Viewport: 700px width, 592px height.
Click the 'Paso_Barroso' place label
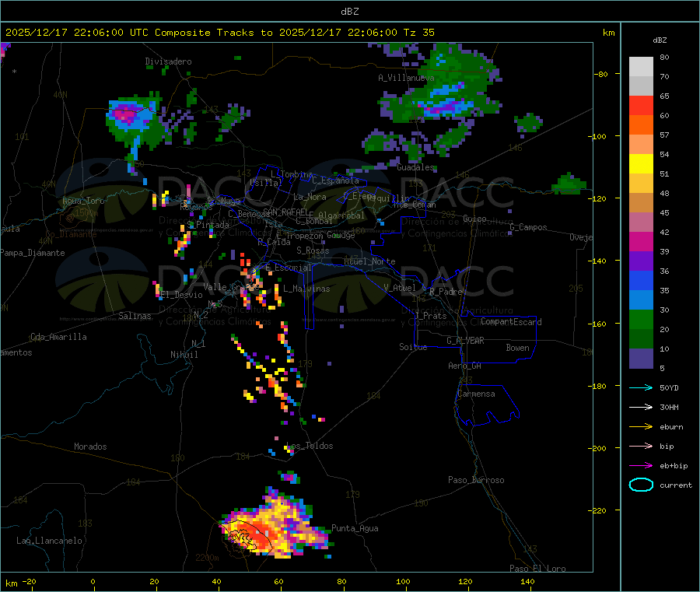(x=476, y=480)
